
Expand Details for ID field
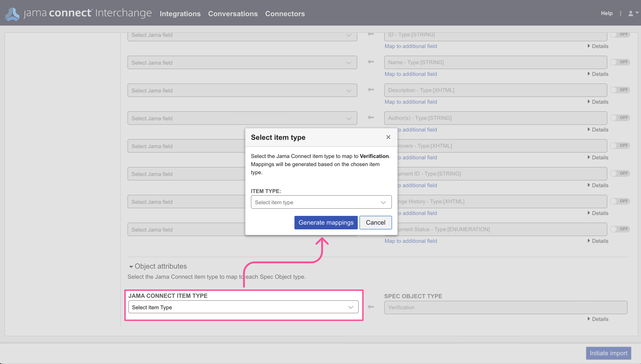click(598, 46)
